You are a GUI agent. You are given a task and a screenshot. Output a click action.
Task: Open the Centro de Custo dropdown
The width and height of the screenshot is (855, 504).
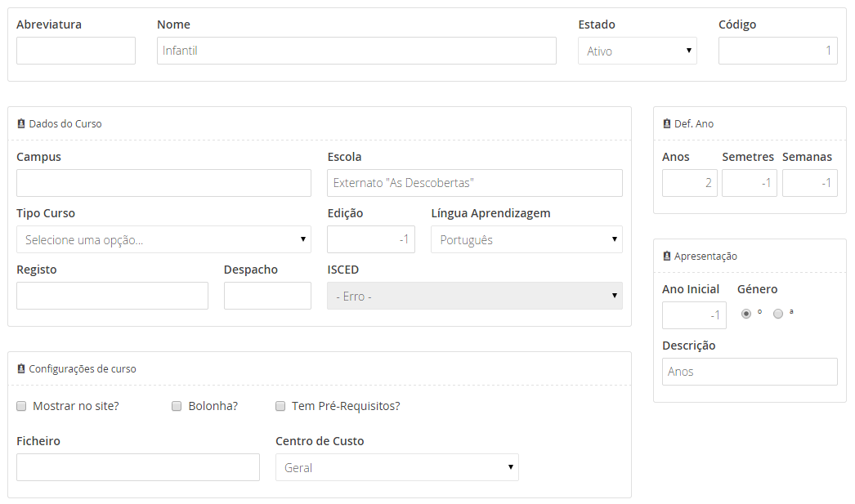point(396,467)
